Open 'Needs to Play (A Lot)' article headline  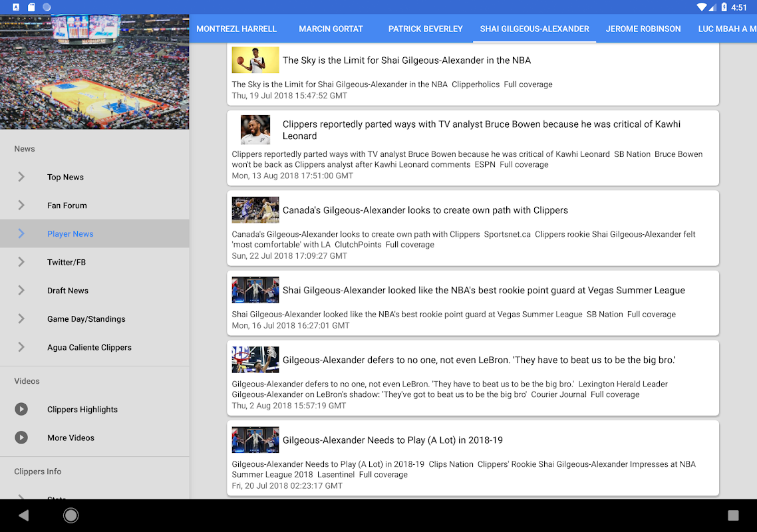click(x=392, y=440)
